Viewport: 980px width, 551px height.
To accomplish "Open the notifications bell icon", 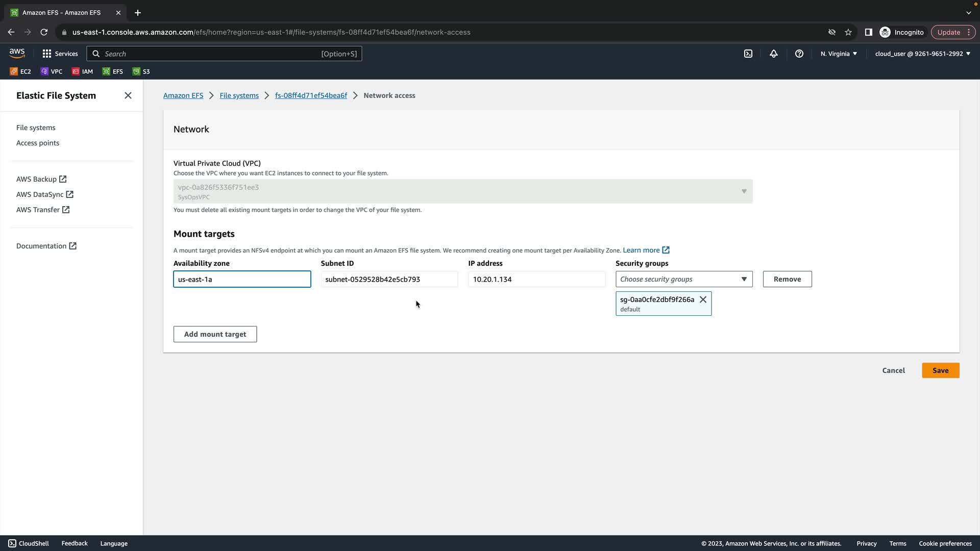I will tap(773, 54).
